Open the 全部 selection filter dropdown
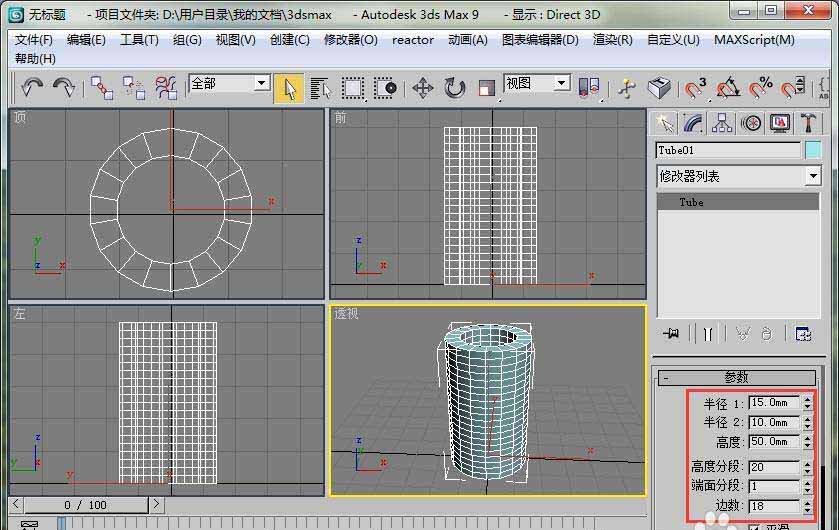 (229, 84)
